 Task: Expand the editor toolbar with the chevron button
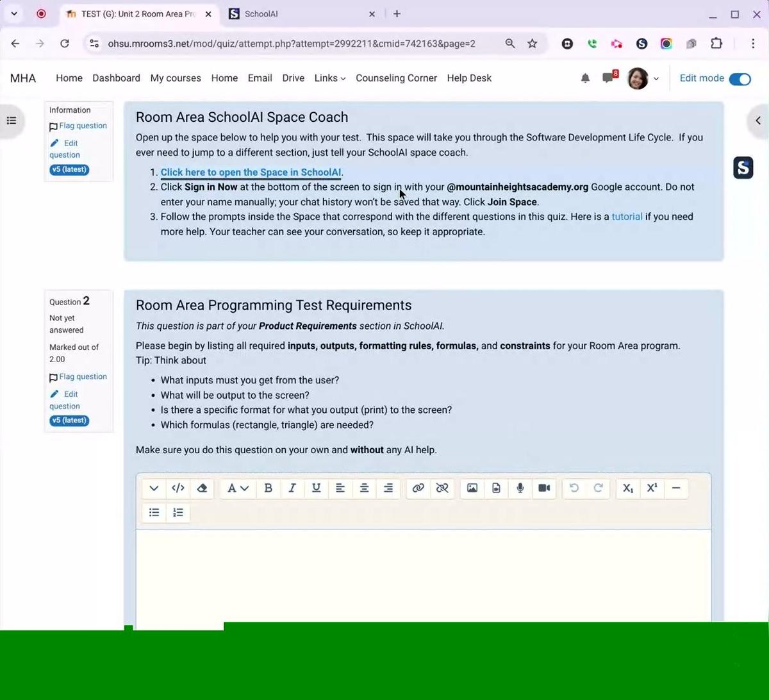[154, 488]
